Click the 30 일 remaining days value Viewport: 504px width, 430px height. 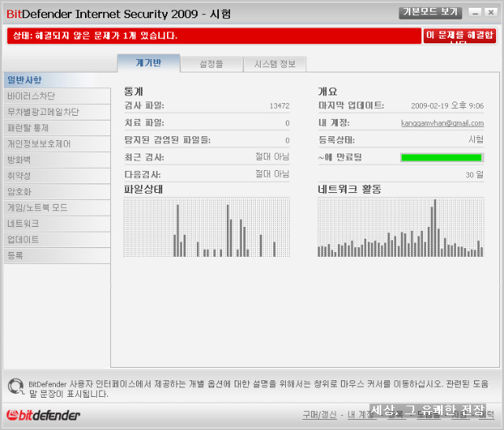coord(474,175)
